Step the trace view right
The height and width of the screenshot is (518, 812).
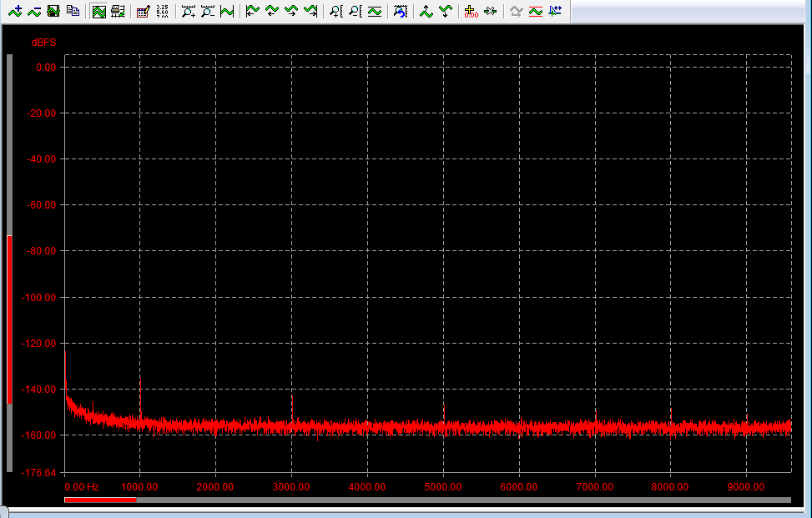click(x=291, y=11)
